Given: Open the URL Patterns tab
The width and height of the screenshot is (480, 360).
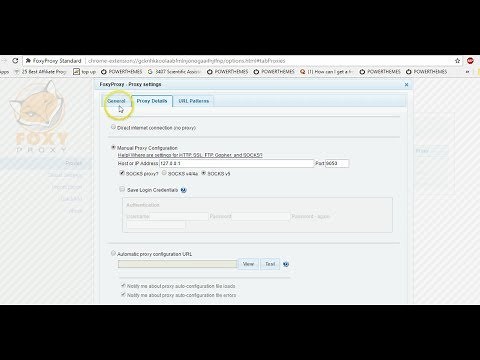Looking at the screenshot, I should (194, 101).
